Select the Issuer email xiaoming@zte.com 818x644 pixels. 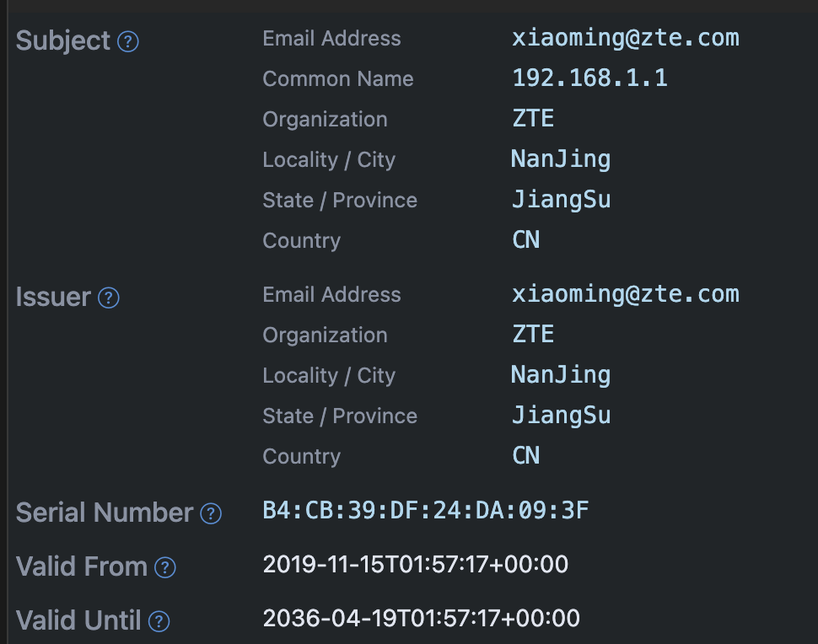[x=626, y=295]
